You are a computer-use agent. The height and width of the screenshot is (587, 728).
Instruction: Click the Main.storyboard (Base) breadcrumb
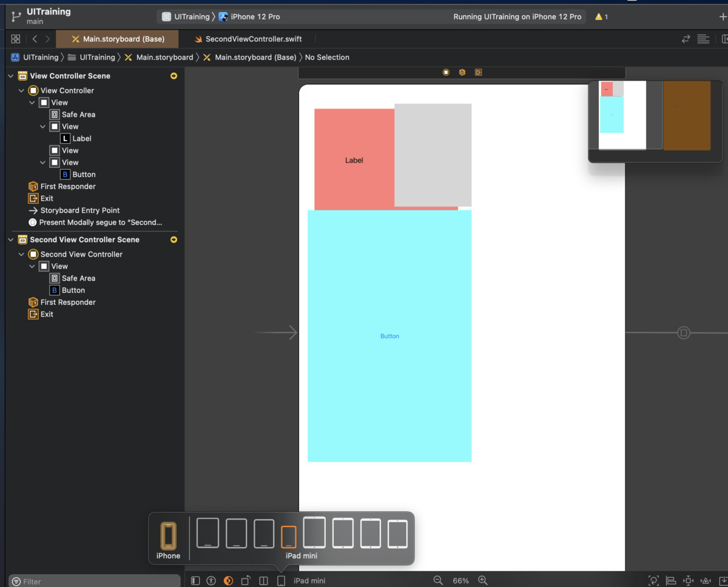click(250, 57)
